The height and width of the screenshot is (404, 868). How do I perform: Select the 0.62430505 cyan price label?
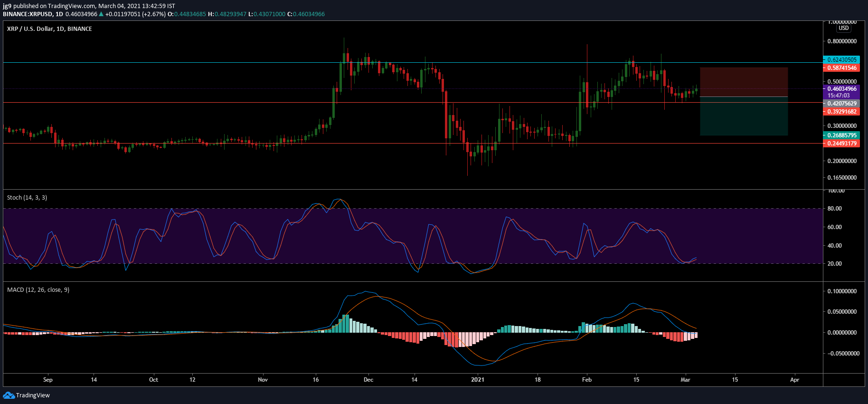pos(841,60)
